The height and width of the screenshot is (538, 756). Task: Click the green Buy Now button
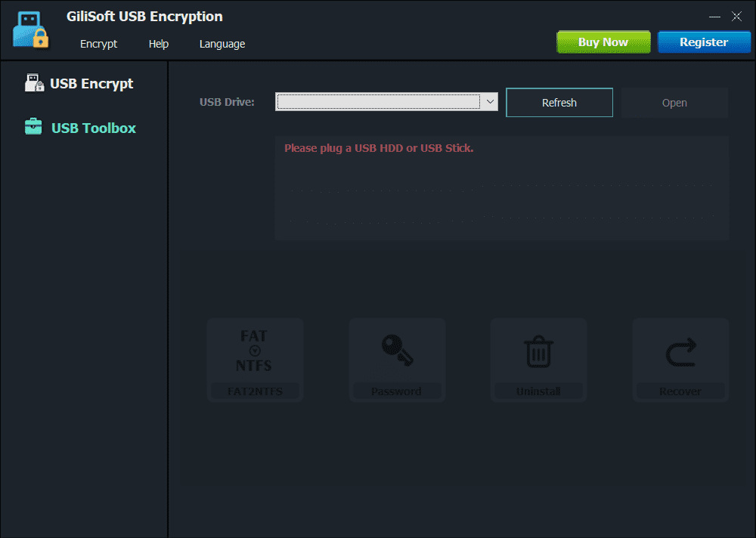[x=603, y=42]
